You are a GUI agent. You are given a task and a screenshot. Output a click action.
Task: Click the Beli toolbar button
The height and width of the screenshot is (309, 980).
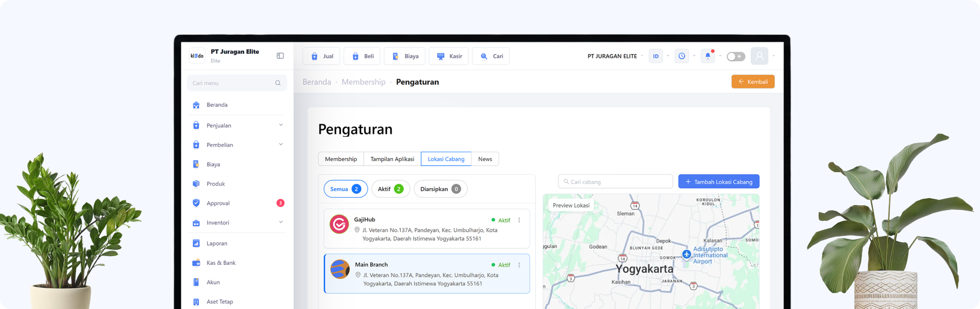pyautogui.click(x=362, y=56)
